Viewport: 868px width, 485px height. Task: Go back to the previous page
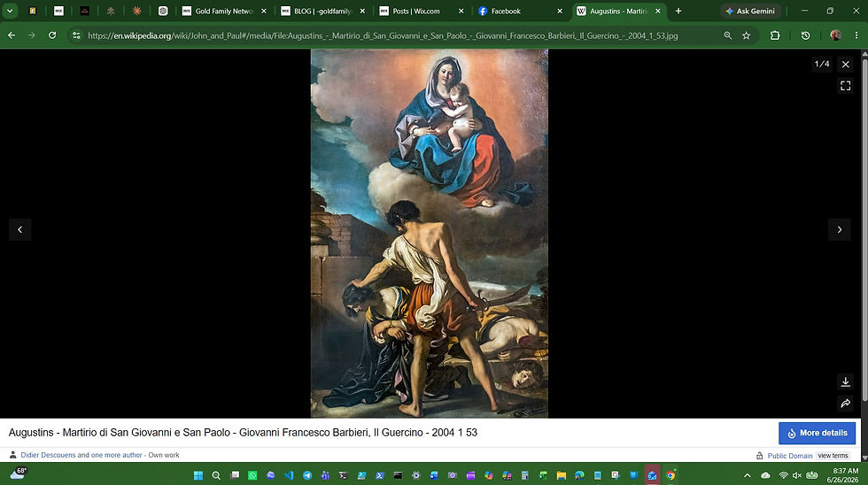pyautogui.click(x=12, y=35)
